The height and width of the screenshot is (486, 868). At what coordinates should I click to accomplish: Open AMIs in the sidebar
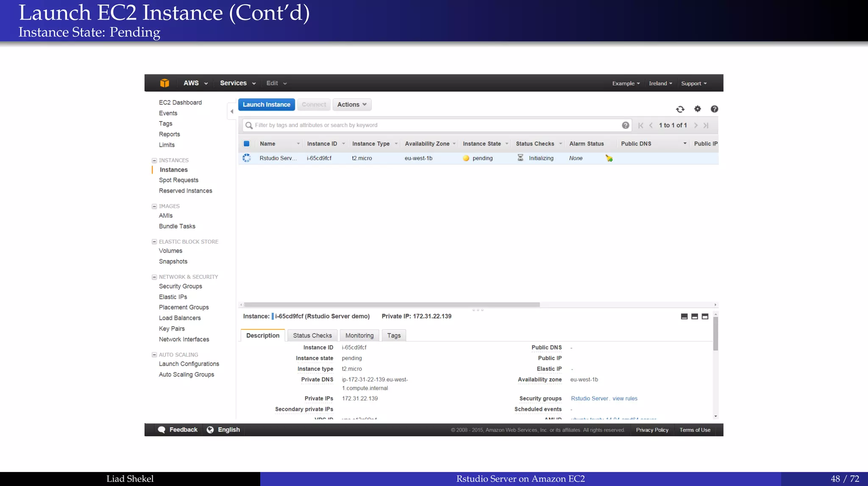coord(166,216)
